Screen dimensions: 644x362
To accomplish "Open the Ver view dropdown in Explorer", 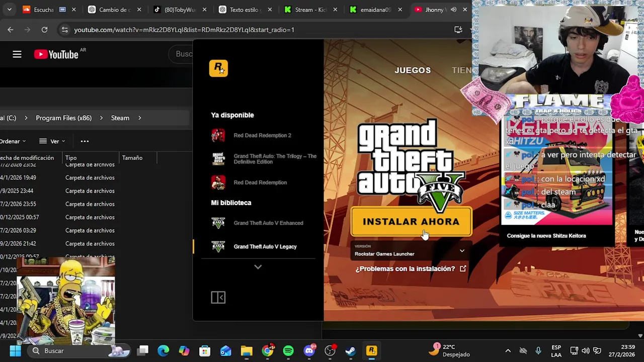I will tap(52, 141).
